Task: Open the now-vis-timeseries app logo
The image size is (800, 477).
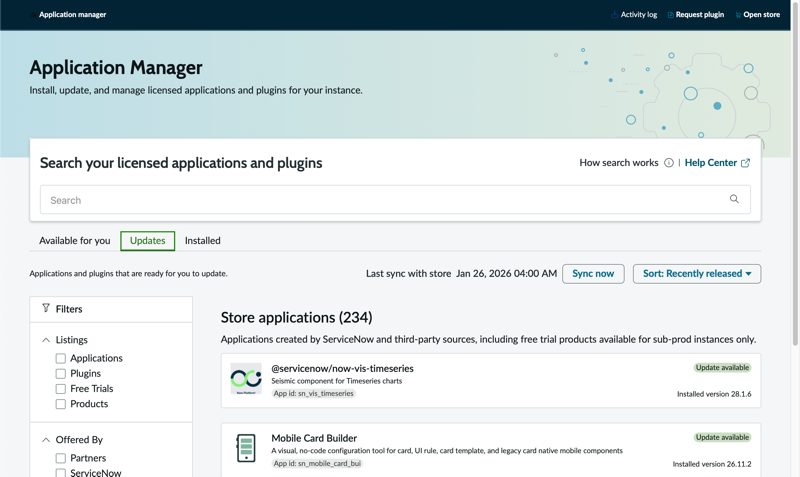Action: coord(246,379)
